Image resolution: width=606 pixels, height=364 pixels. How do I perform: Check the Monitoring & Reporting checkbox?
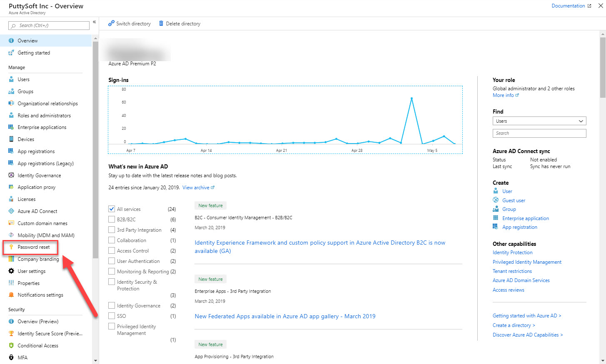pos(112,271)
